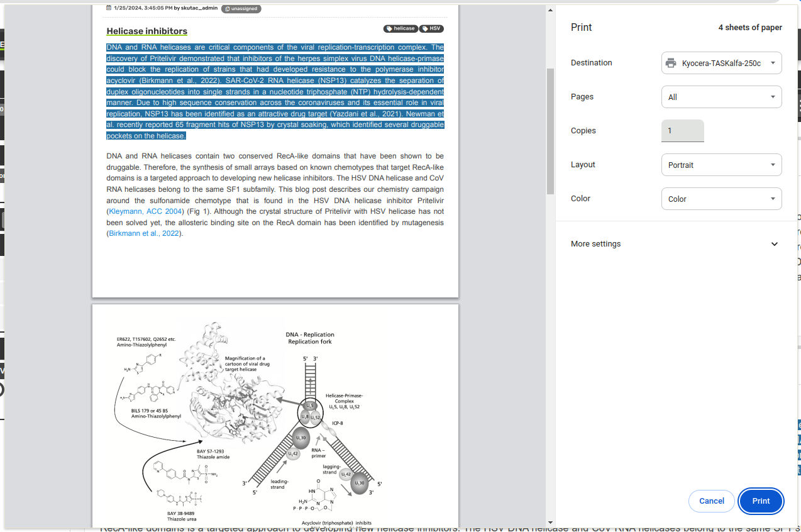The width and height of the screenshot is (801, 532).
Task: Click the printer icon in Destination field
Action: [671, 63]
